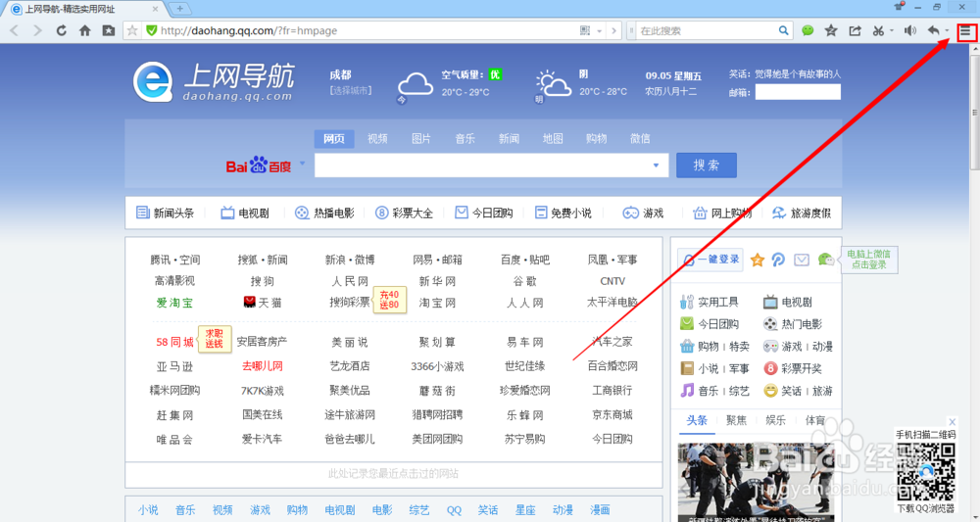Click the 星座 bottom category link
This screenshot has height=522, width=980.
(x=525, y=510)
